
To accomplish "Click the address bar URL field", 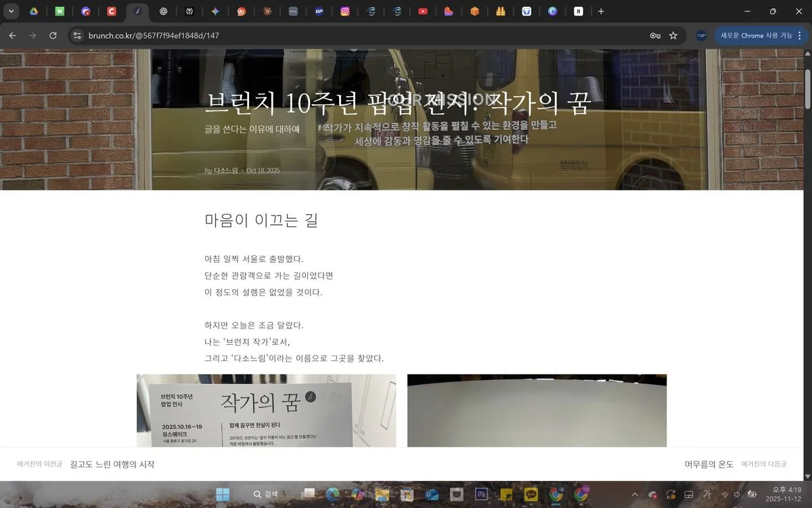I will [x=338, y=35].
